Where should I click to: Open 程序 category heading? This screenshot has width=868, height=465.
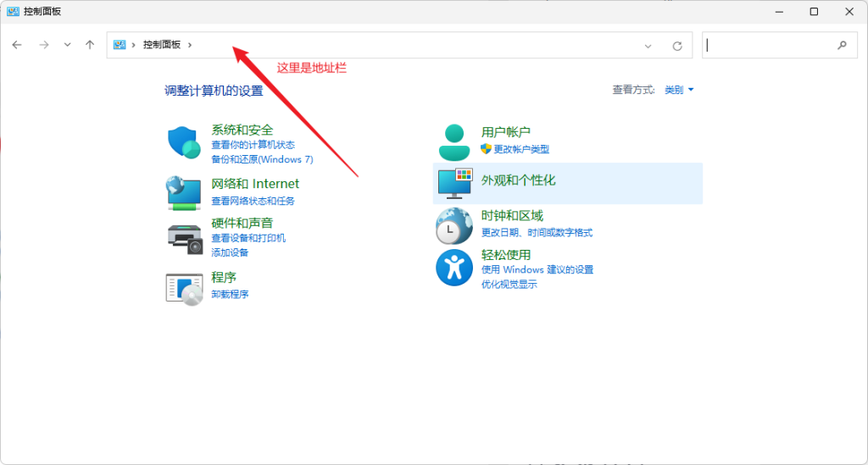point(224,277)
